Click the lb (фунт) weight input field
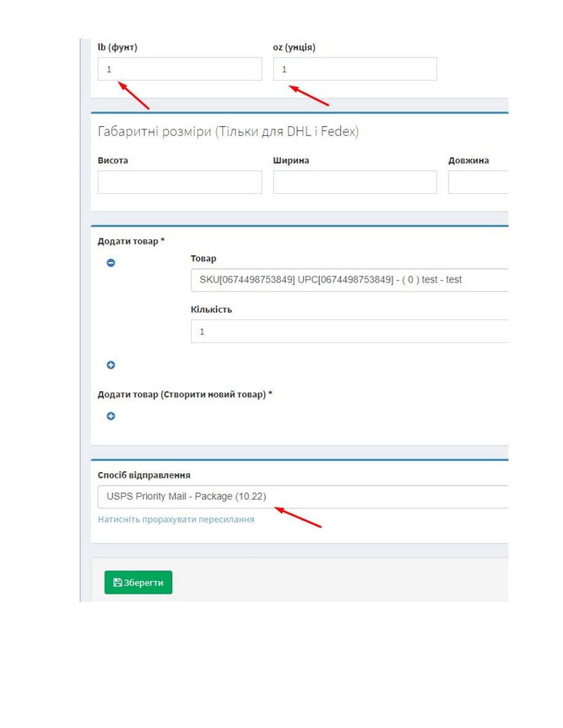This screenshot has height=728, width=563. click(x=180, y=69)
